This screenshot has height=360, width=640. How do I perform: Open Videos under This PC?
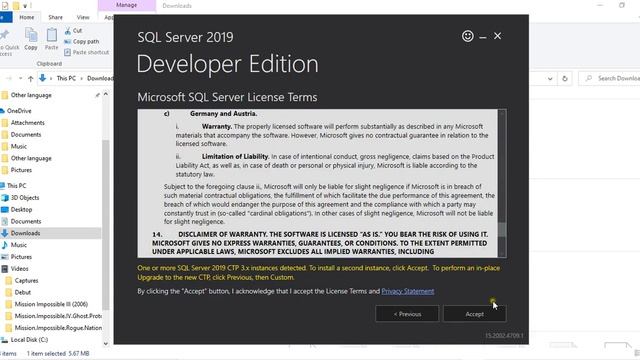click(x=19, y=269)
